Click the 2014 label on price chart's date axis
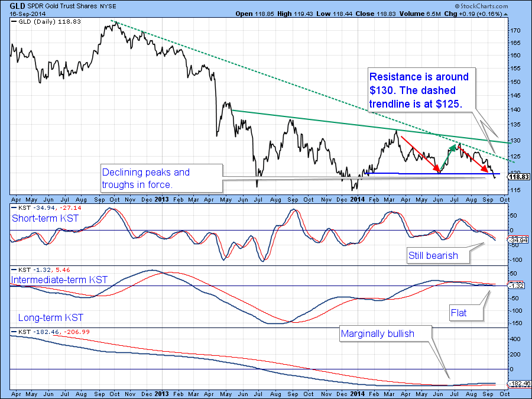 click(357, 200)
